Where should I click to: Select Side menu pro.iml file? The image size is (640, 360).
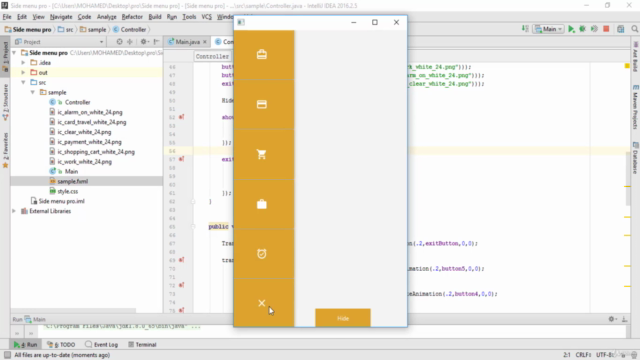(x=61, y=201)
